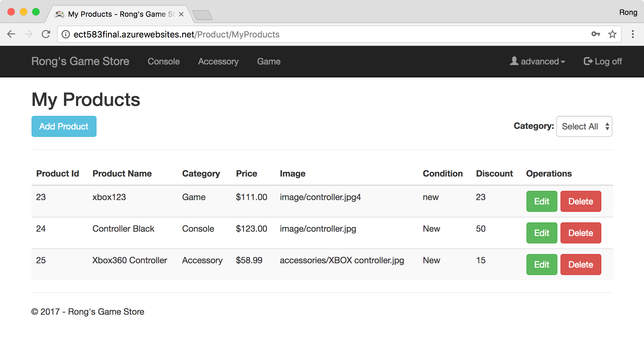Click the Controller Black product name
The width and height of the screenshot is (644, 363).
coord(123,229)
